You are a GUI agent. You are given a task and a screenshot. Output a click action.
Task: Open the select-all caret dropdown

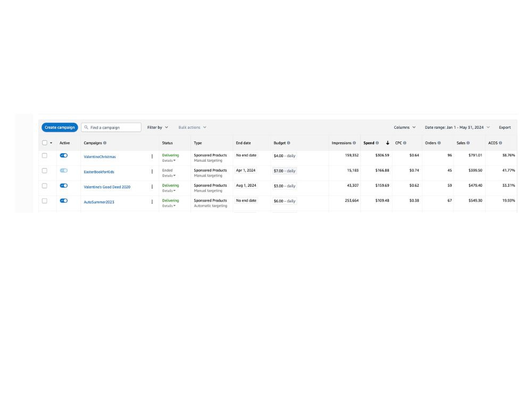51,143
